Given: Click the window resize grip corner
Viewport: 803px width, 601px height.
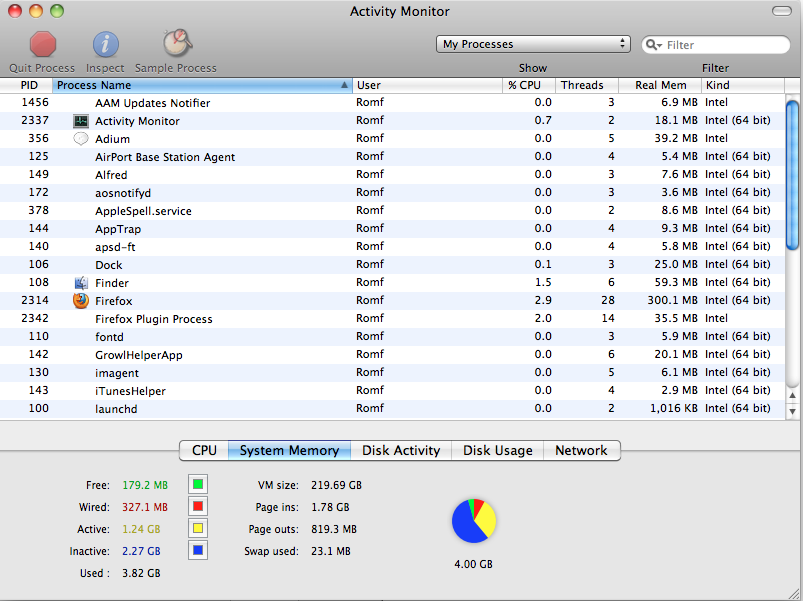Looking at the screenshot, I should (x=795, y=593).
